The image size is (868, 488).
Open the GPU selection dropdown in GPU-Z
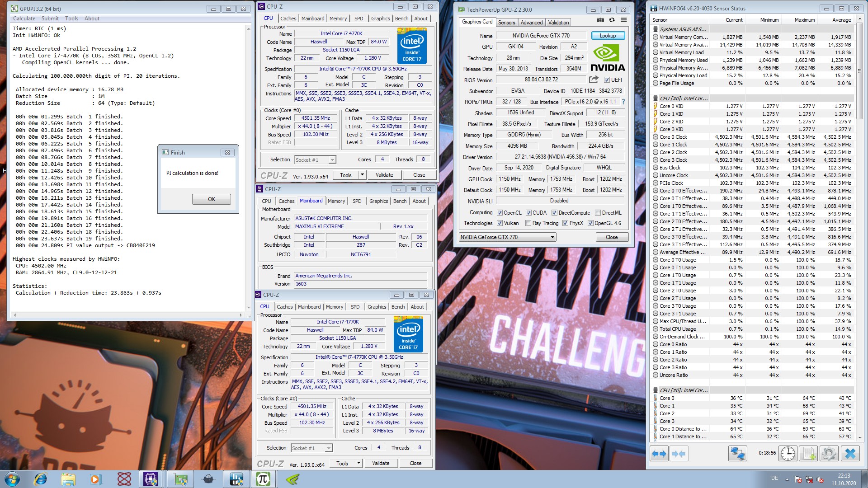(507, 237)
